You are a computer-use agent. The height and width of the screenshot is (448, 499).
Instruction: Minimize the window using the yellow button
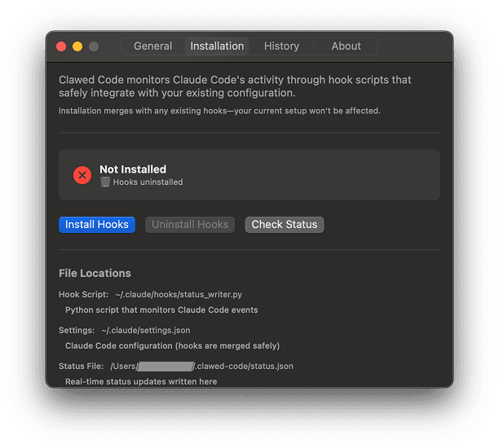pos(77,46)
